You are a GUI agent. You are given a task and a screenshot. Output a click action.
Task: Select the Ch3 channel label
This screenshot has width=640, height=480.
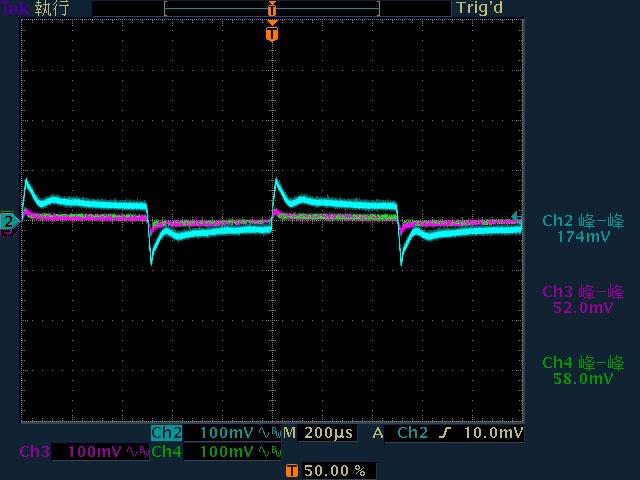click(34, 452)
